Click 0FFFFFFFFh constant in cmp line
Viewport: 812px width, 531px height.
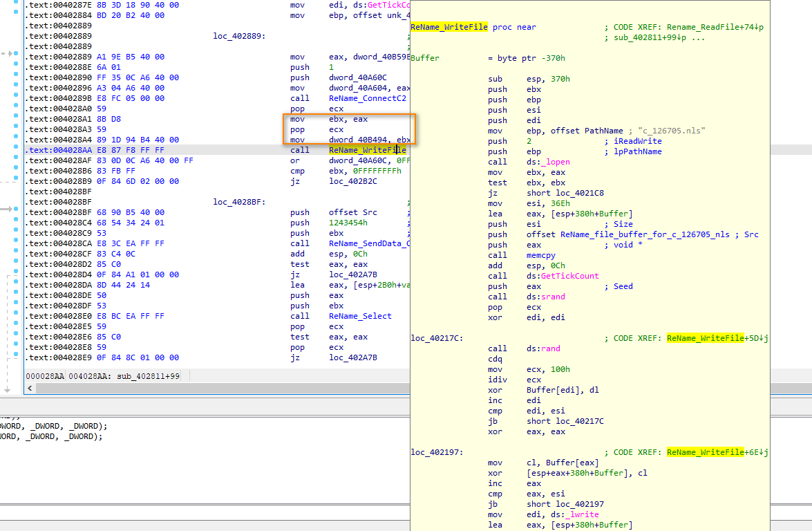(x=377, y=171)
